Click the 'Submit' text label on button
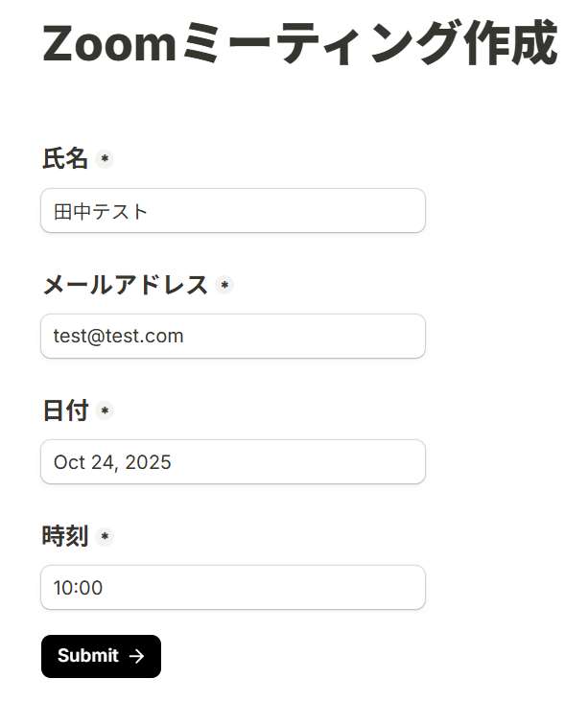Screen dimensions: 588x702 (87, 656)
